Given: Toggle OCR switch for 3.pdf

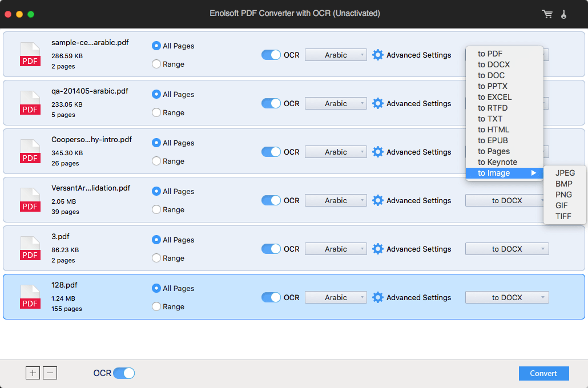Looking at the screenshot, I should click(x=271, y=249).
